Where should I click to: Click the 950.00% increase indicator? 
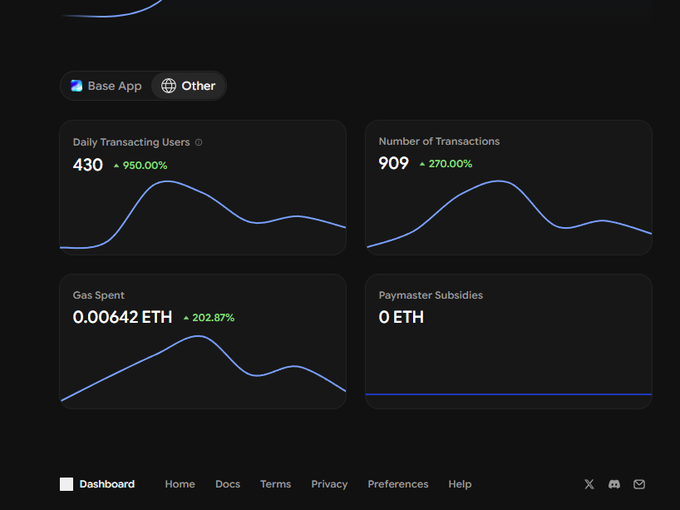pos(141,165)
